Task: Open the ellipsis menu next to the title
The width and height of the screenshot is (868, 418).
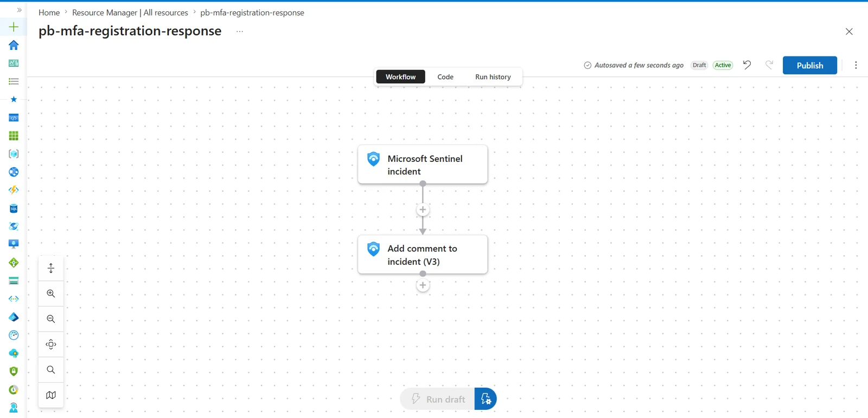Action: 240,31
